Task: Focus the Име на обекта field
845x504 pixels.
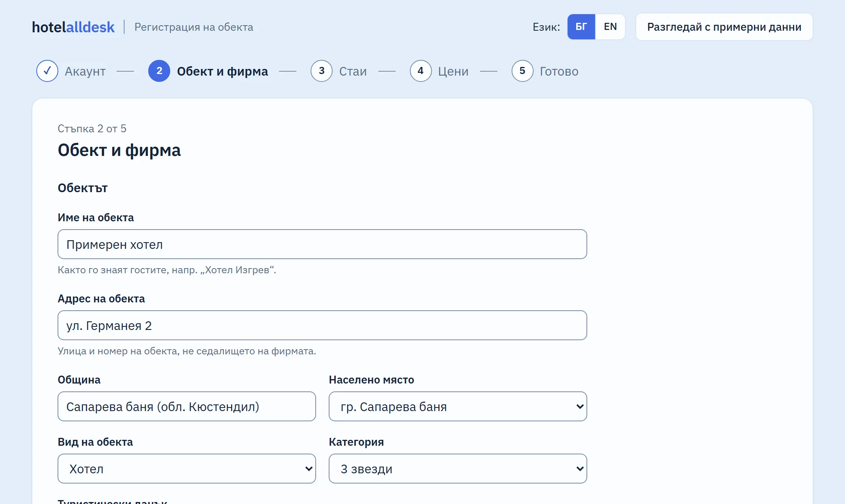Action: [x=322, y=244]
